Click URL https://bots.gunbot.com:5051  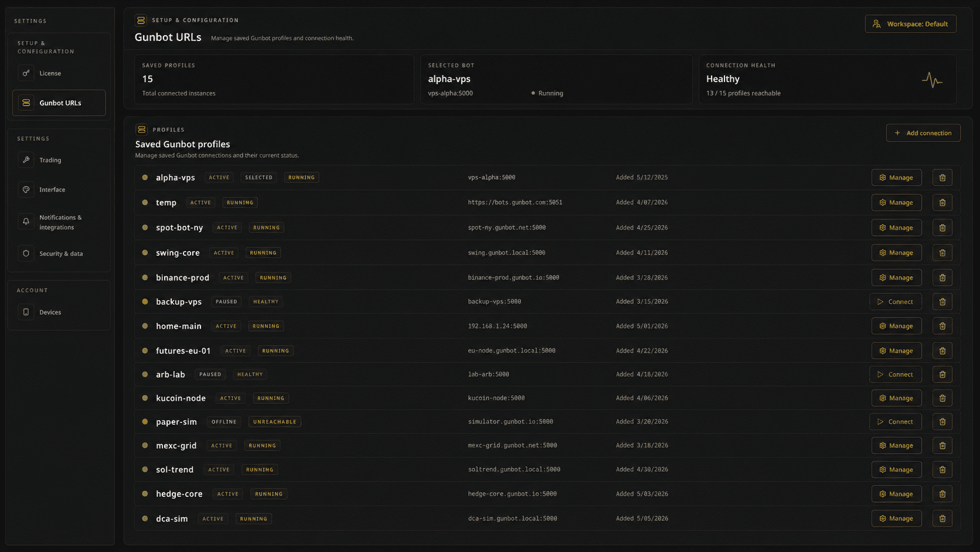515,202
